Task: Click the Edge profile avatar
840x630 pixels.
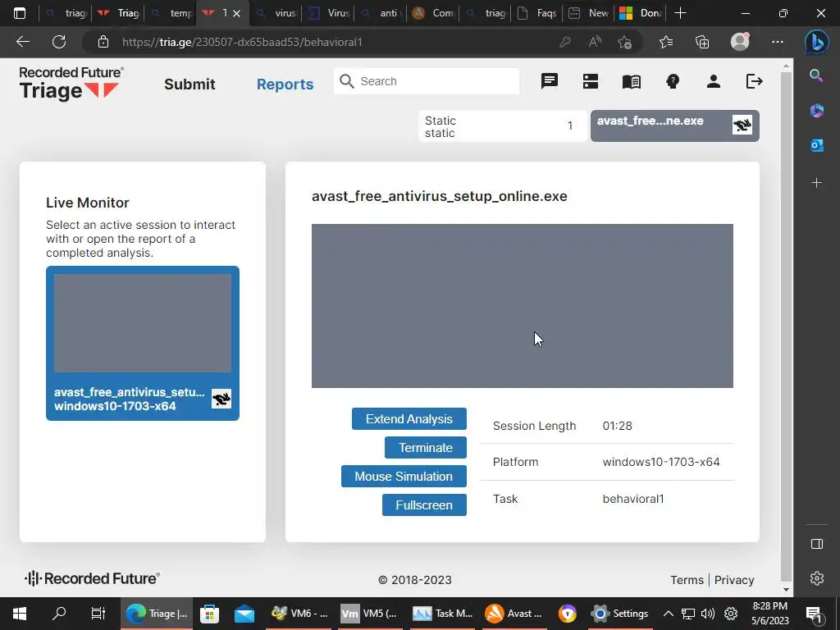Action: (740, 42)
